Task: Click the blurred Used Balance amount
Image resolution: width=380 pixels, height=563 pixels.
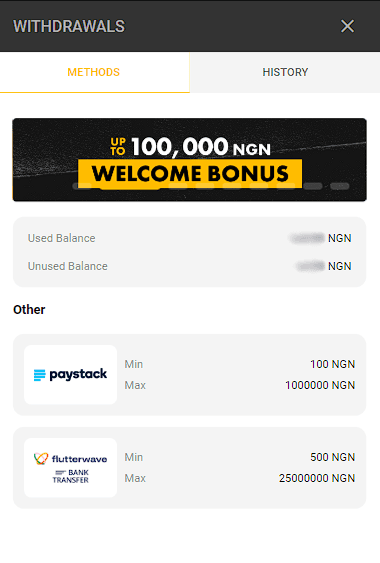Action: click(x=307, y=238)
